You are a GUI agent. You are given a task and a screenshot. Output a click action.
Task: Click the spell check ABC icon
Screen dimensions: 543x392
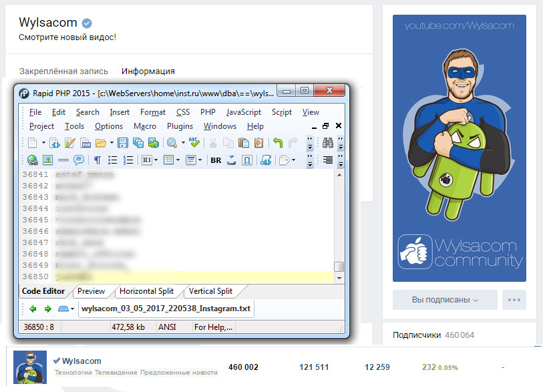pyautogui.click(x=194, y=142)
